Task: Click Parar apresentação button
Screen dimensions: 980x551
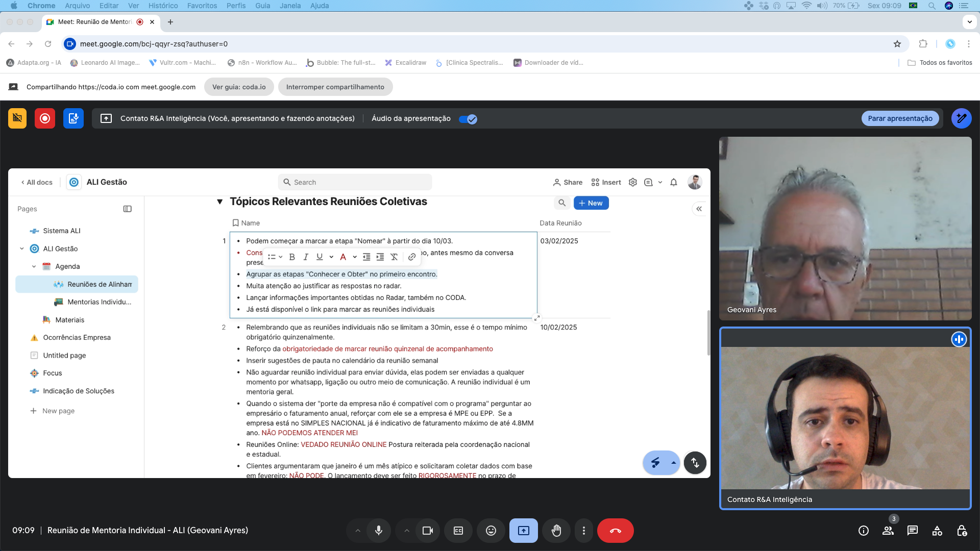Action: click(x=900, y=118)
